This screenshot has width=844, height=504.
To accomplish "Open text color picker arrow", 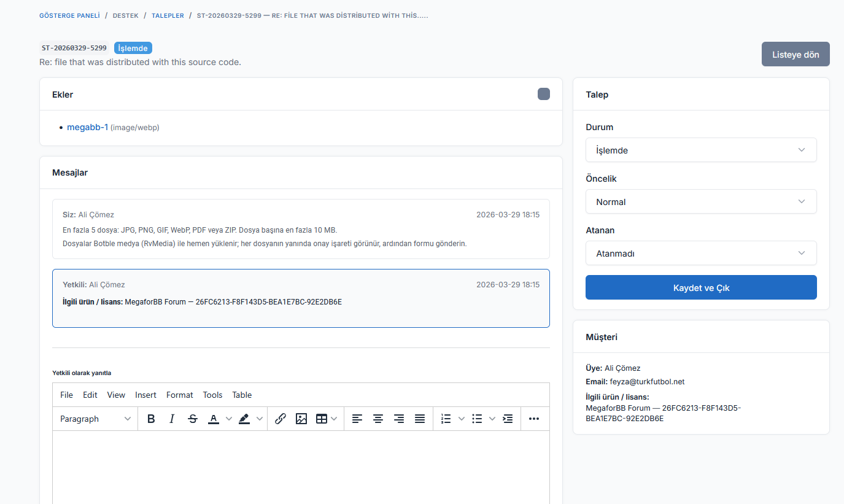I will 229,419.
